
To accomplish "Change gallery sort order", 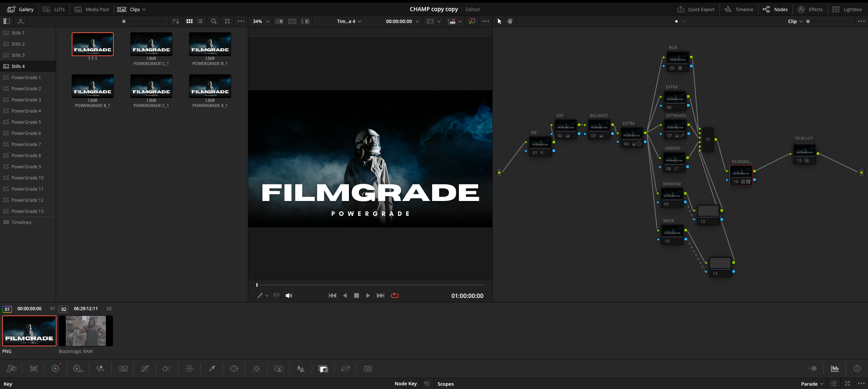I will click(176, 21).
